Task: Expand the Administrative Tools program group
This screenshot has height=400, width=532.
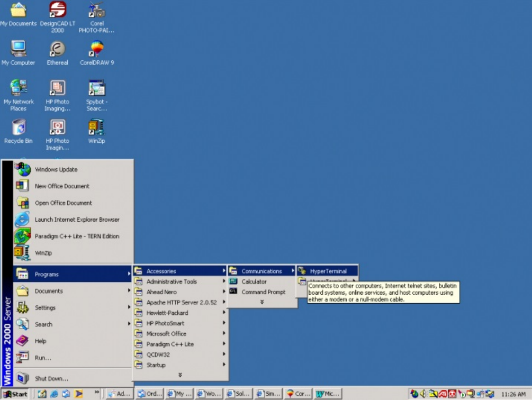Action: click(180, 281)
